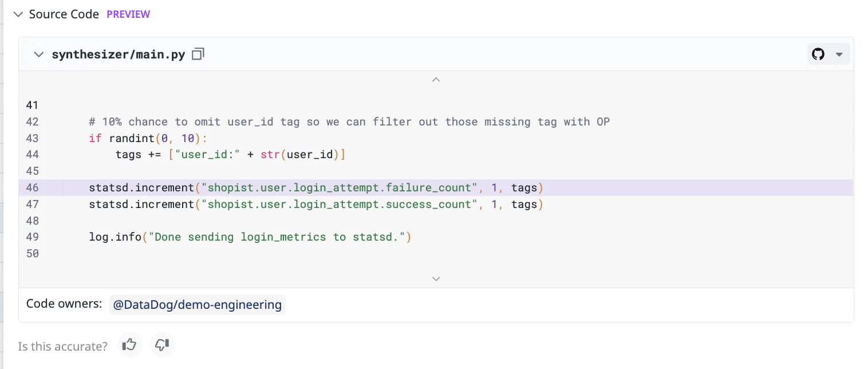Viewport: 868px width, 369px height.
Task: Select highlighted line number 46
Action: [x=33, y=188]
